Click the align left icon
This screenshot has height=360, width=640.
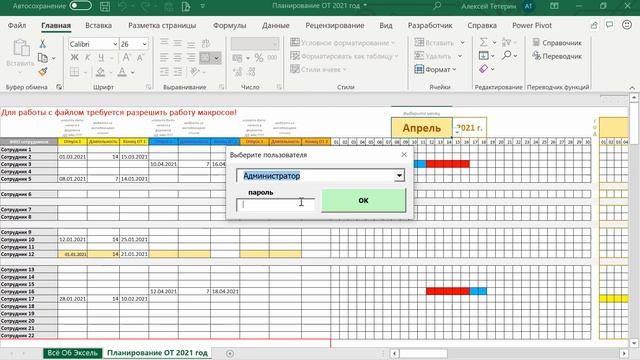click(164, 58)
